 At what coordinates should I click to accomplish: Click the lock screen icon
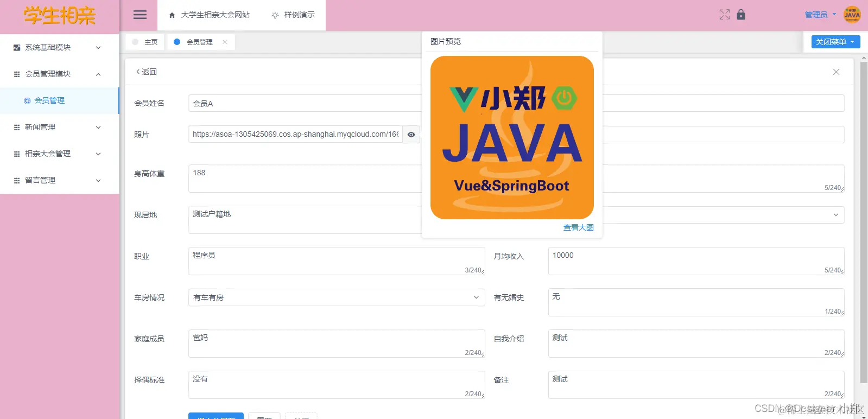coord(741,15)
